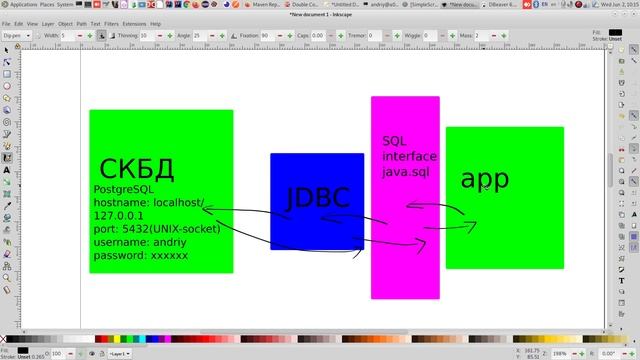Select the Tweak tool
Screen dimensions: 640x360
(x=7, y=230)
